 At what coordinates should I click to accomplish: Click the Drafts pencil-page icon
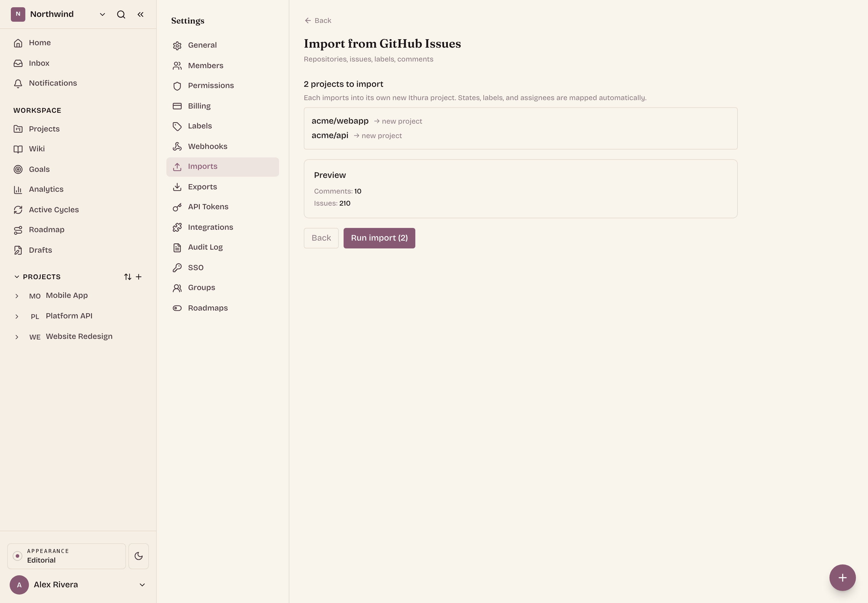coord(18,250)
